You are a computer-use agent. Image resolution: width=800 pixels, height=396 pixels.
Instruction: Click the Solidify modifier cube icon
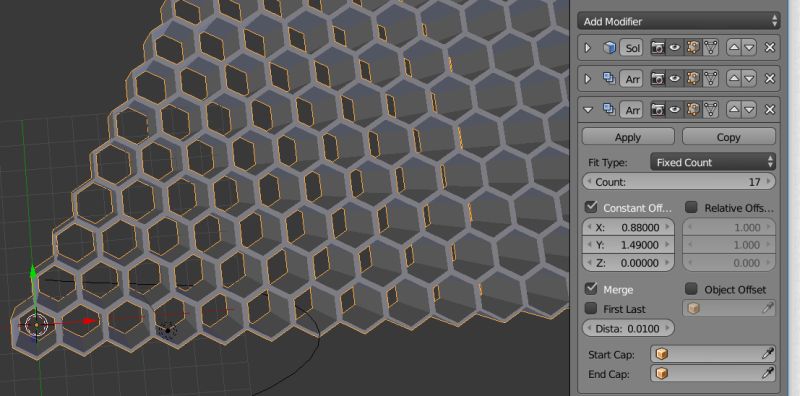click(x=609, y=48)
